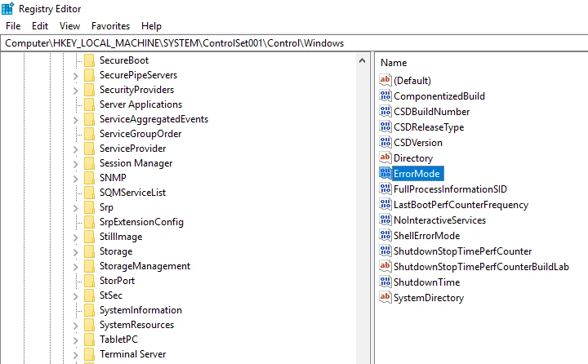Viewport: 588px width, 364px height.
Task: Click the DWORD icon beside NoInteractiveServices
Action: tap(385, 220)
